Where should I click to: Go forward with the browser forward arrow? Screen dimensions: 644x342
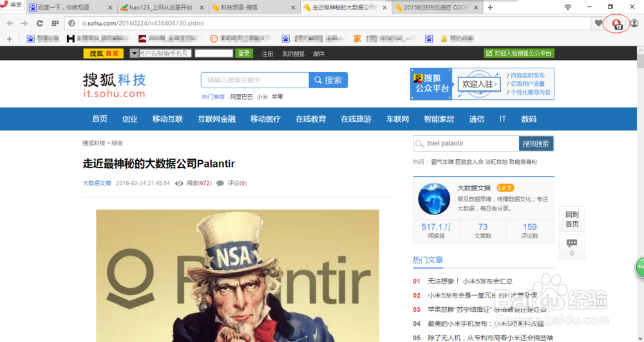[x=24, y=23]
